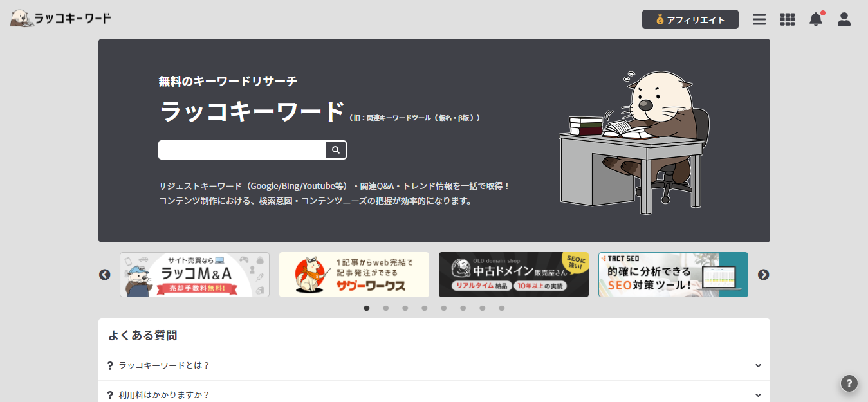The height and width of the screenshot is (402, 868).
Task: Open the apps grid icon
Action: click(788, 19)
